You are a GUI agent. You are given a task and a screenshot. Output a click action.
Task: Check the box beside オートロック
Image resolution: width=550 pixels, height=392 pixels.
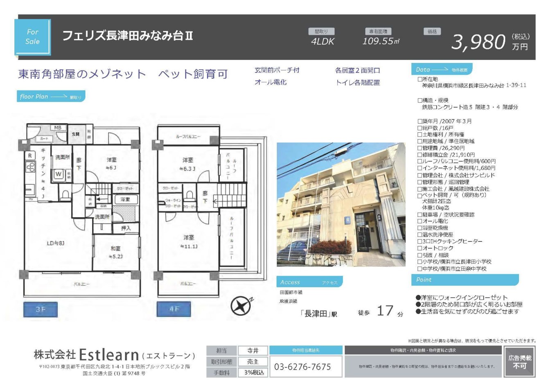420,248
